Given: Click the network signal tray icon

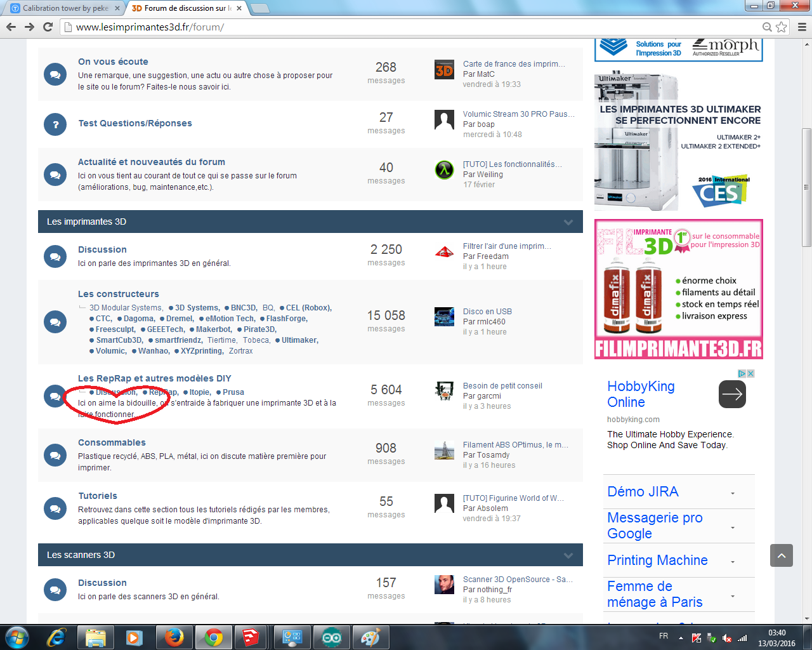Looking at the screenshot, I should click(x=742, y=638).
